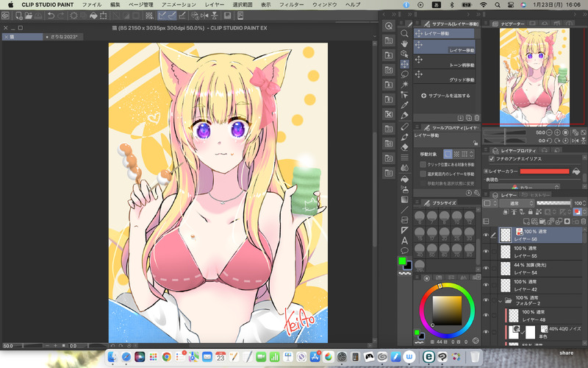Select the Balloon tool
This screenshot has width=588, height=368.
point(404,250)
